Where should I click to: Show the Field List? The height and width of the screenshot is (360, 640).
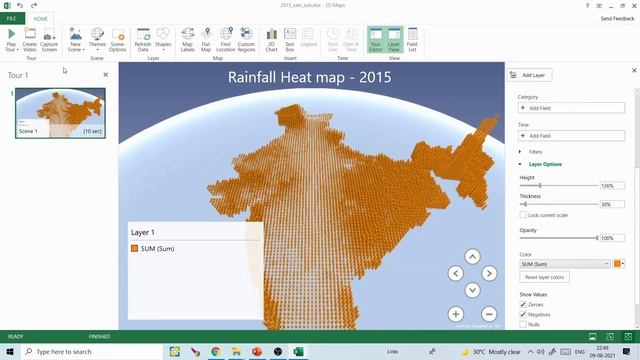tap(412, 40)
